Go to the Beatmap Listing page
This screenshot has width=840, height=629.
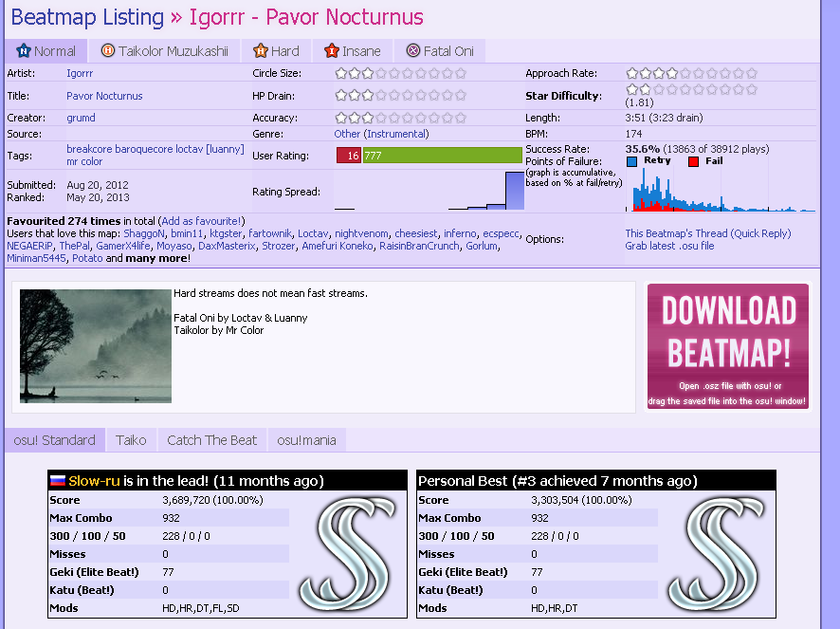87,17
